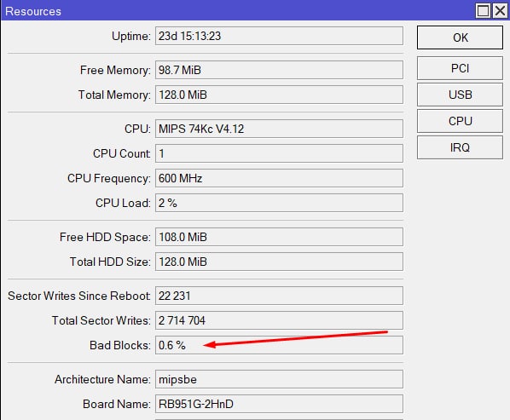Screen dimensions: 510x420
Task: Click the Bad Blocks 0.6 % field
Action: (279, 345)
